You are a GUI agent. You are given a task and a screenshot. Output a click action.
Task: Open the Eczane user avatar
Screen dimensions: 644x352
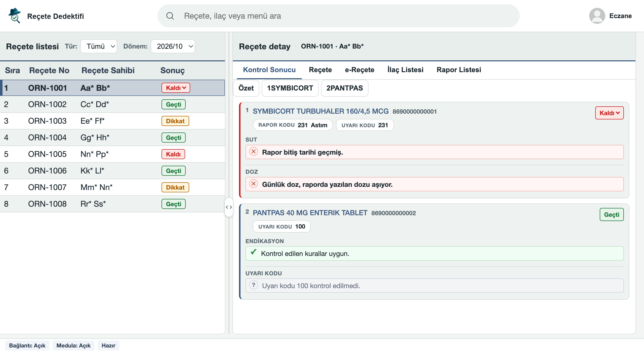tap(597, 16)
